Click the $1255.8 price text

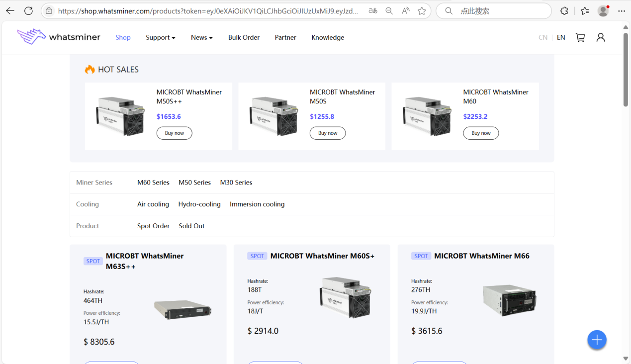(x=322, y=117)
